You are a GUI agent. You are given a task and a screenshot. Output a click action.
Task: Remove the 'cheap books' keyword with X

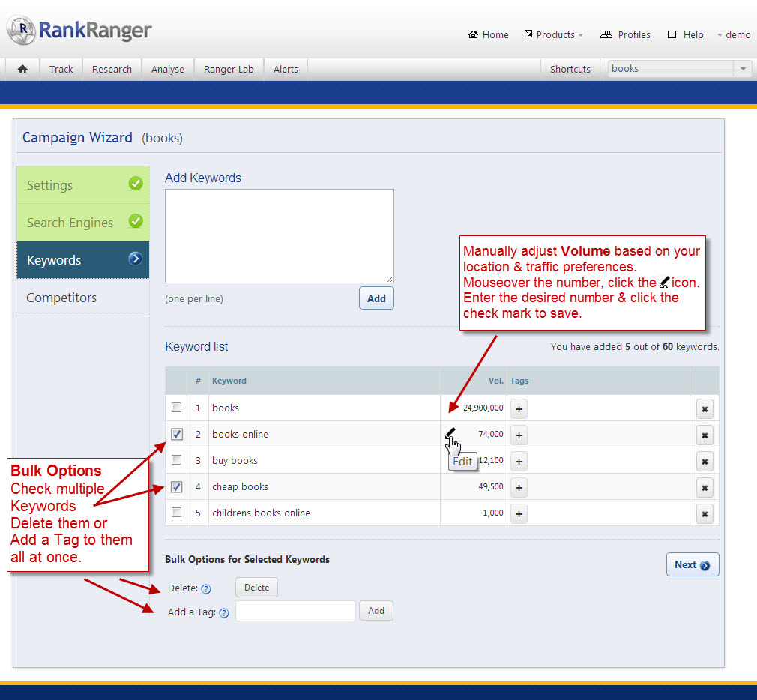[x=705, y=488]
